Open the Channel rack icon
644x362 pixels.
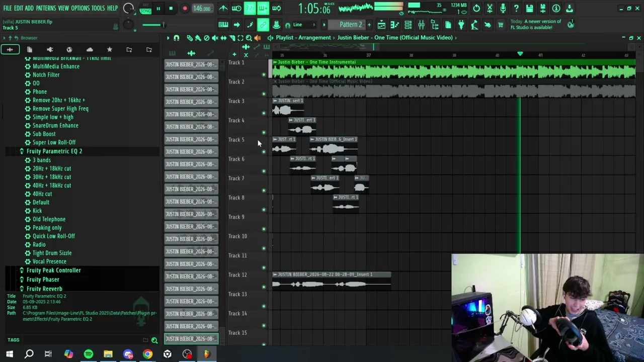pos(408,25)
